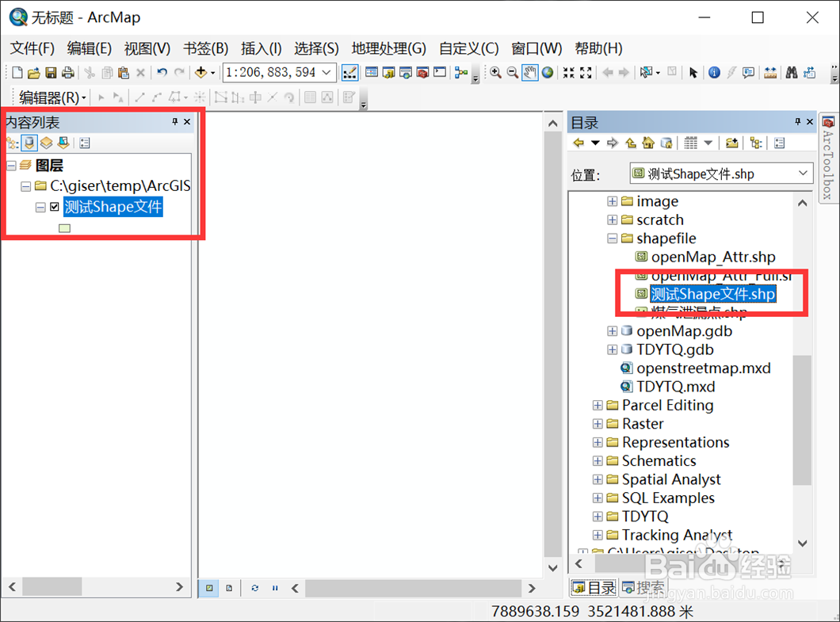Open the 编辑器(R) editor dropdown menu
Image resolution: width=840 pixels, height=622 pixels.
click(52, 97)
